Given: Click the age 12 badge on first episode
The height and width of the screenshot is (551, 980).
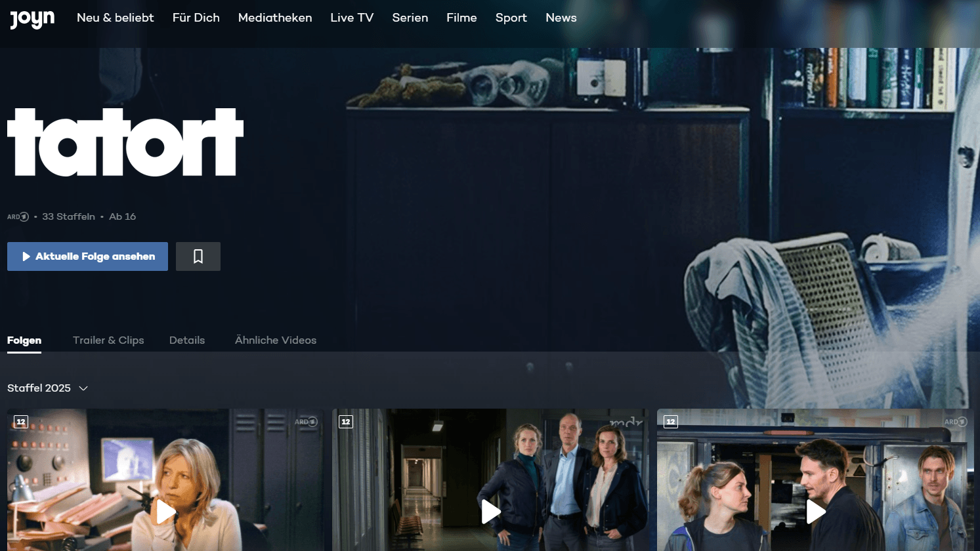Looking at the screenshot, I should 21,422.
